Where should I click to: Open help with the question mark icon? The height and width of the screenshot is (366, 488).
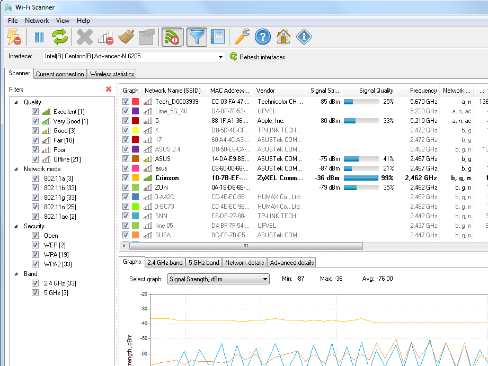263,37
